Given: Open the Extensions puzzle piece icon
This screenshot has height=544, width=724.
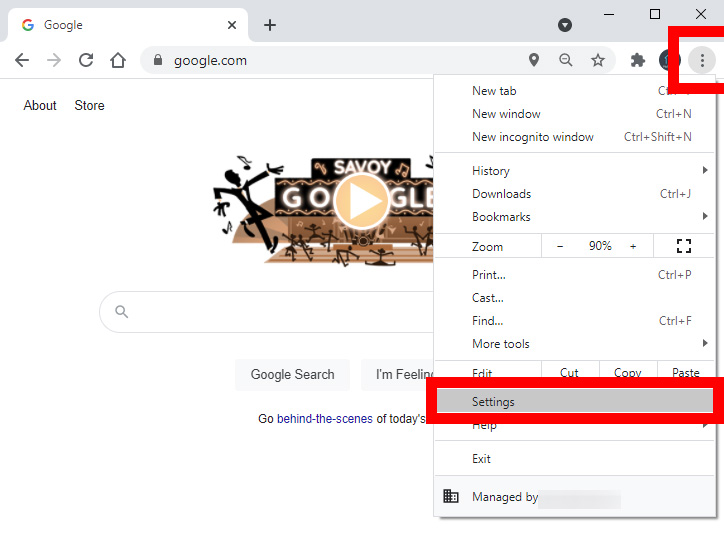Looking at the screenshot, I should (x=638, y=60).
